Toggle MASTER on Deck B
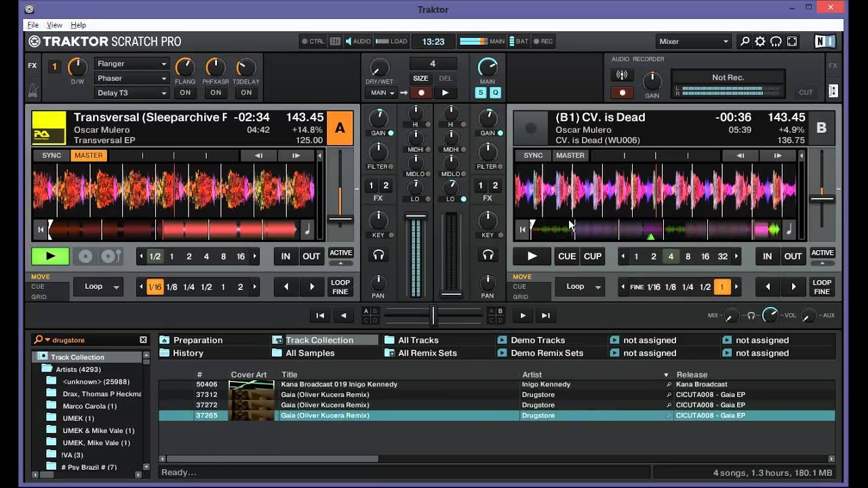Screen dimensions: 868x488 tap(570, 155)
